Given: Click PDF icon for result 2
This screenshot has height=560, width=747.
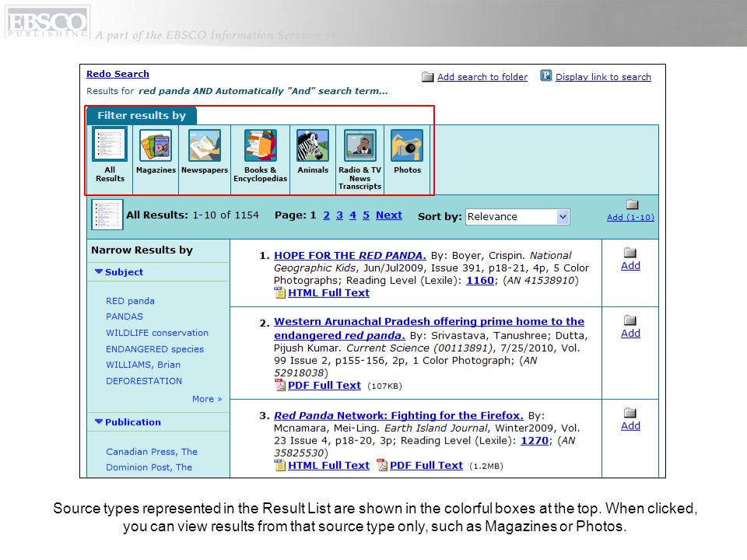Looking at the screenshot, I should click(279, 385).
